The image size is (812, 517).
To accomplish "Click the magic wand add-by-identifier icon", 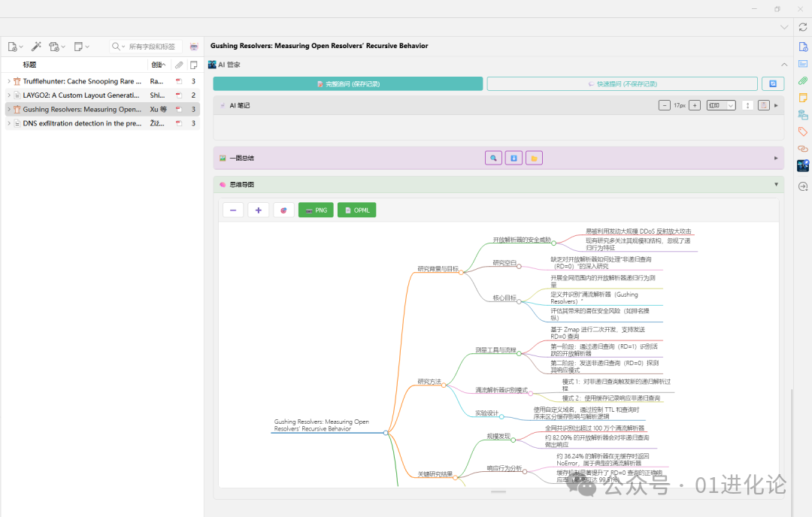I will tap(35, 47).
